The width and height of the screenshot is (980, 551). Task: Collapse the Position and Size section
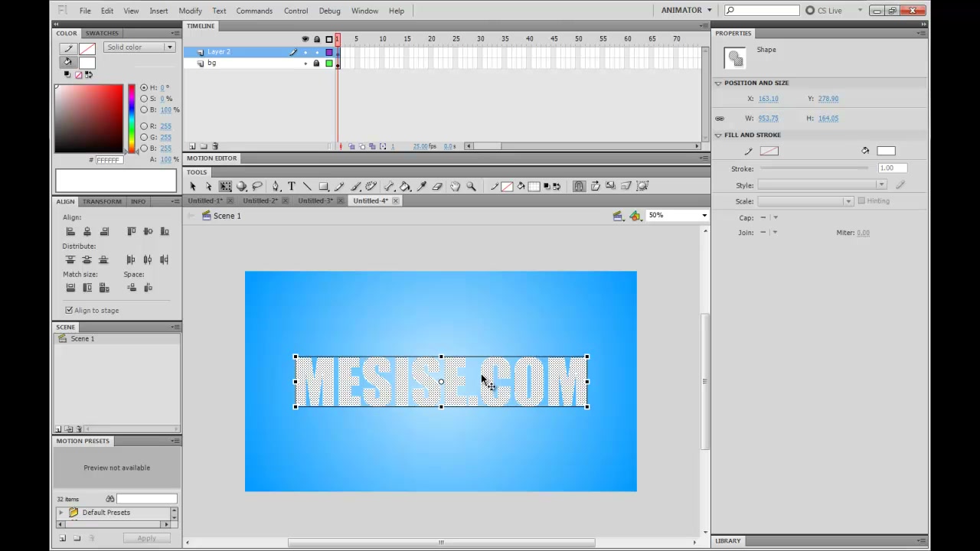[x=718, y=83]
